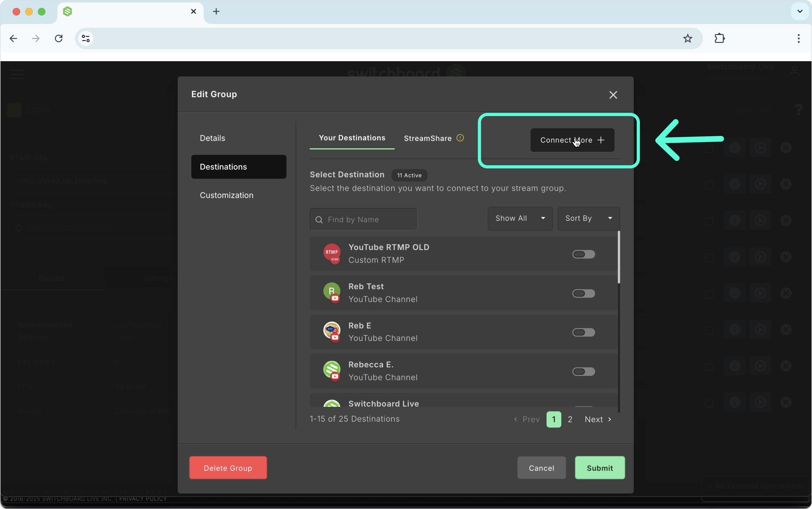Click the Reb Test destination name

366,286
